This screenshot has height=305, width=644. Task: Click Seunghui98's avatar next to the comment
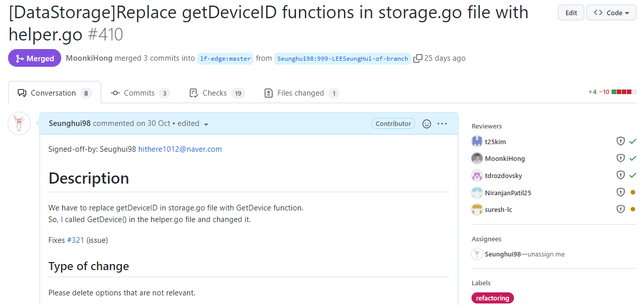[x=19, y=123]
